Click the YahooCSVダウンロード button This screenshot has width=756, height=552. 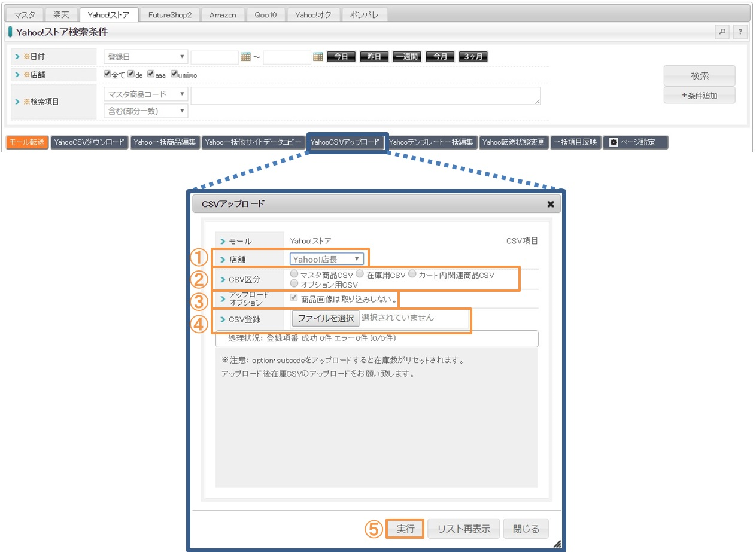[89, 142]
